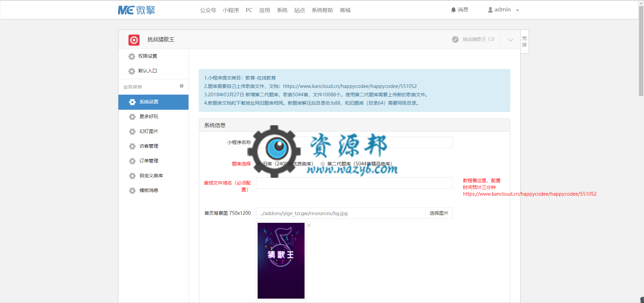Click the 订单管理 gear icon
The height and width of the screenshot is (303, 644).
click(132, 161)
